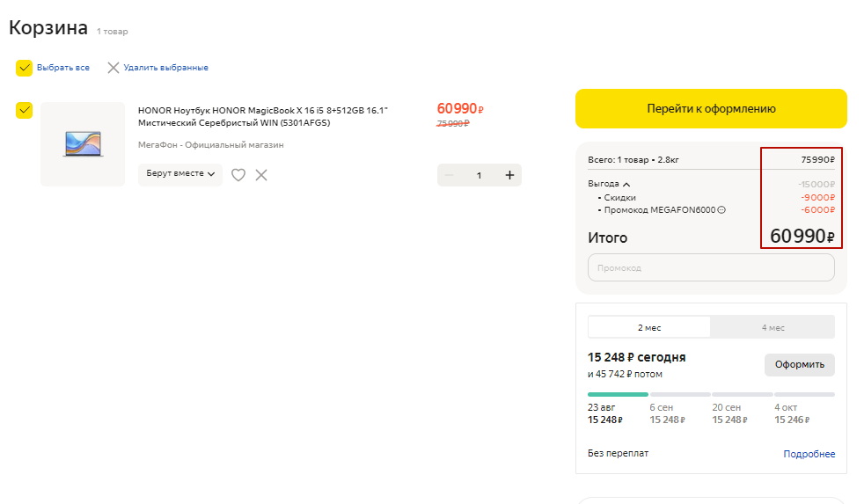
Task: Click Перейти к оформлению button
Action: (711, 108)
